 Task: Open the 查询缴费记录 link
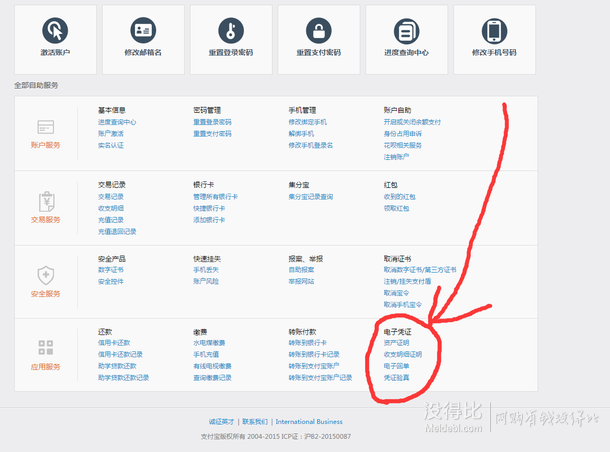(x=212, y=378)
